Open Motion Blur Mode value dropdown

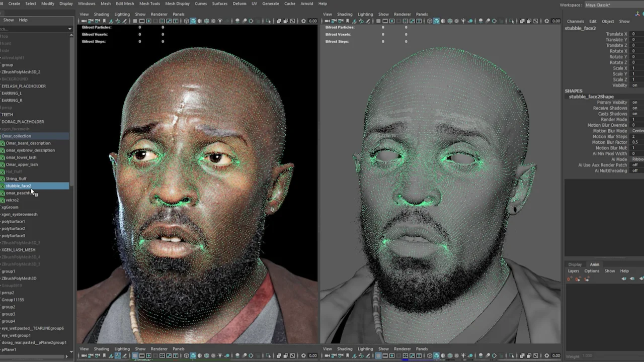pyautogui.click(x=637, y=131)
